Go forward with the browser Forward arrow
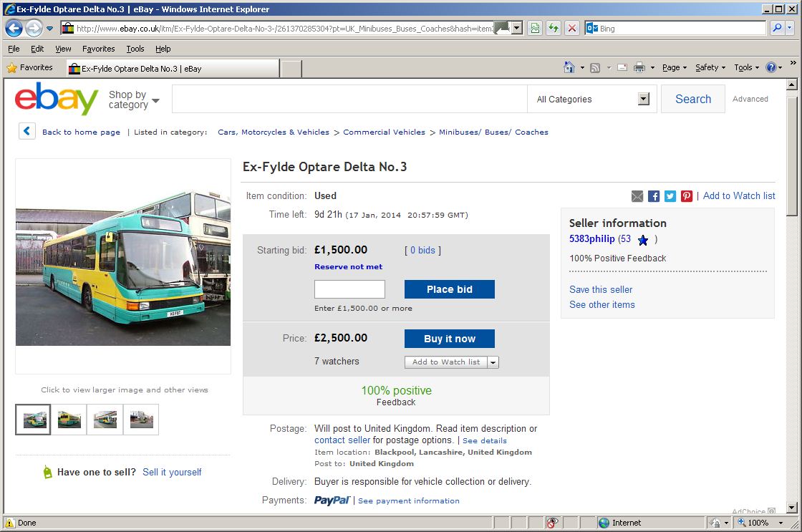 tap(34, 28)
